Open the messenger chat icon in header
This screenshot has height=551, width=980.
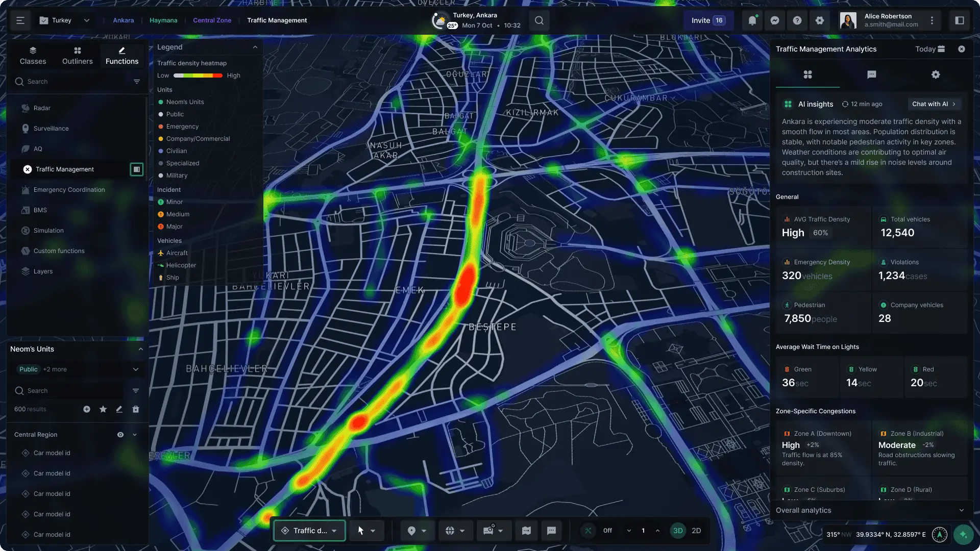[774, 20]
